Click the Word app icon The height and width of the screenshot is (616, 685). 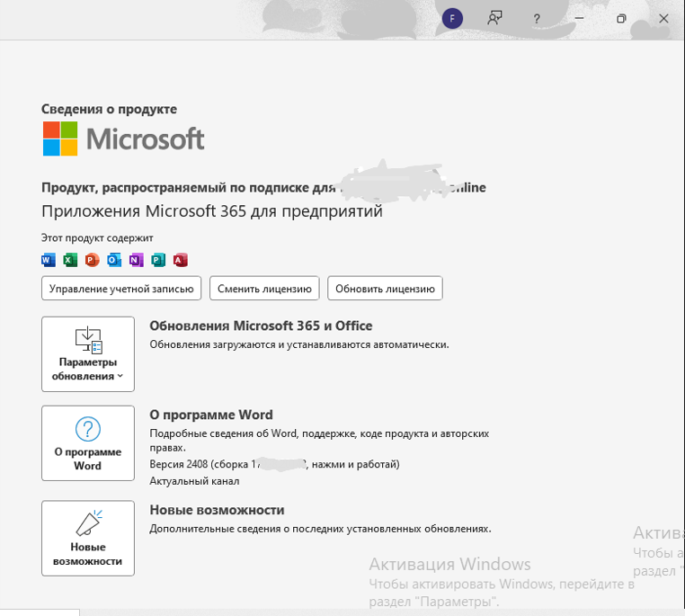(x=49, y=261)
